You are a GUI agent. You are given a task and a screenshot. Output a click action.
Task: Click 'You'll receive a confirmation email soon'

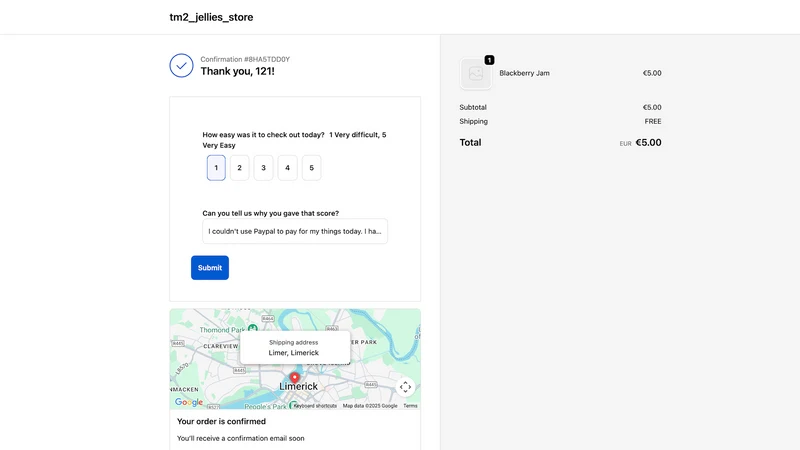[241, 438]
